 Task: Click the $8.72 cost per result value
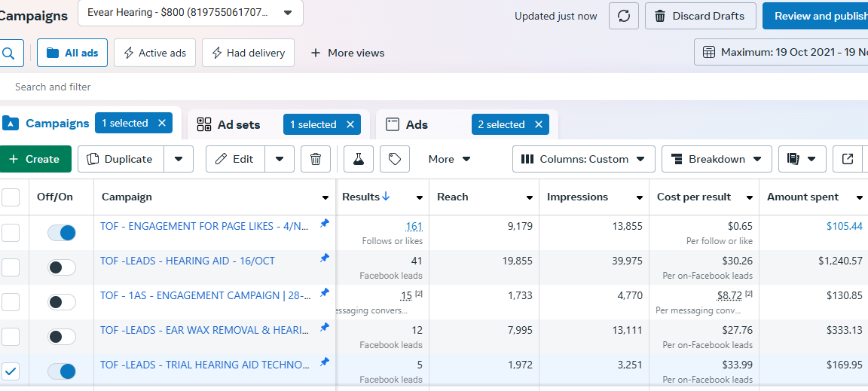click(729, 295)
